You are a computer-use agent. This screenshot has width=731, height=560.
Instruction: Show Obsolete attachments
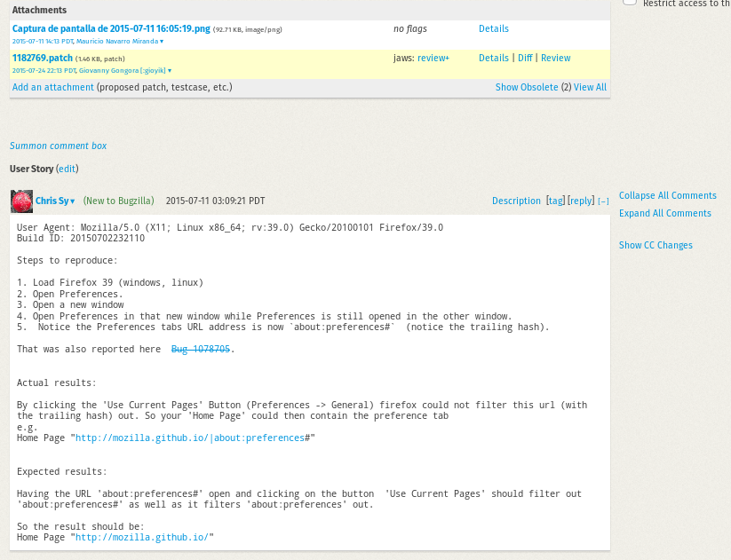tap(527, 87)
